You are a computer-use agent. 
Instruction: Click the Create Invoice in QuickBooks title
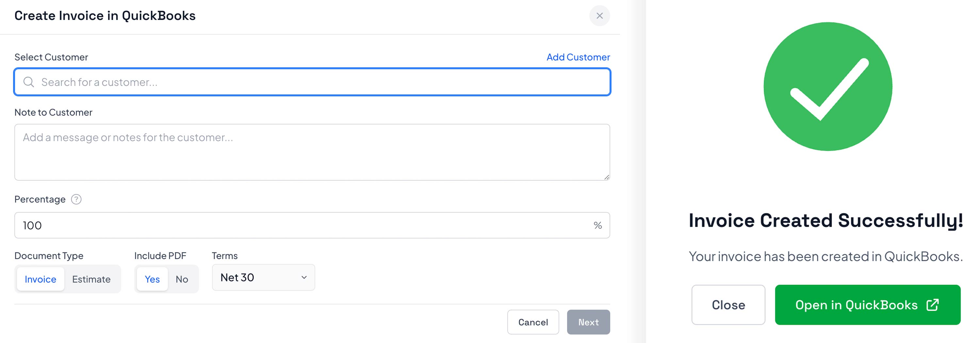coord(105,16)
